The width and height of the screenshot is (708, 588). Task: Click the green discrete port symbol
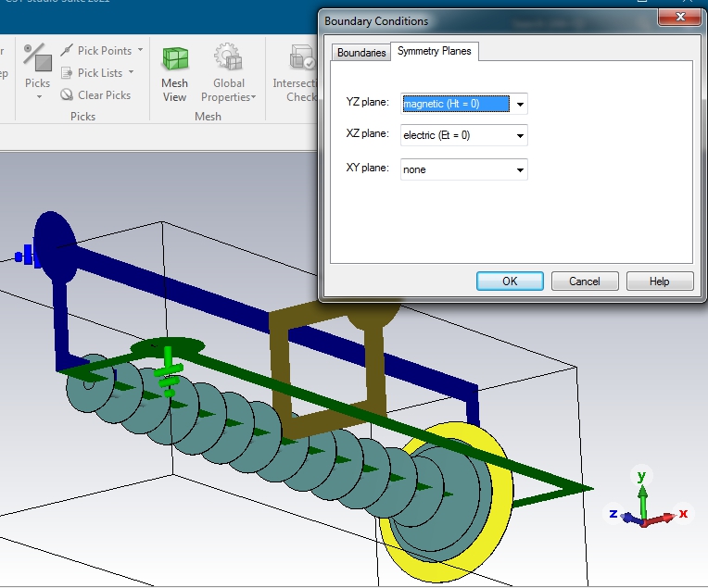point(169,371)
